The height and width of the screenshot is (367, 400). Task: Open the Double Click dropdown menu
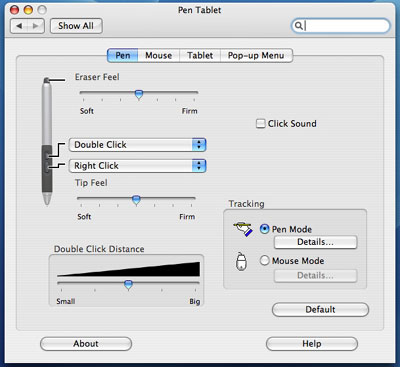point(138,145)
